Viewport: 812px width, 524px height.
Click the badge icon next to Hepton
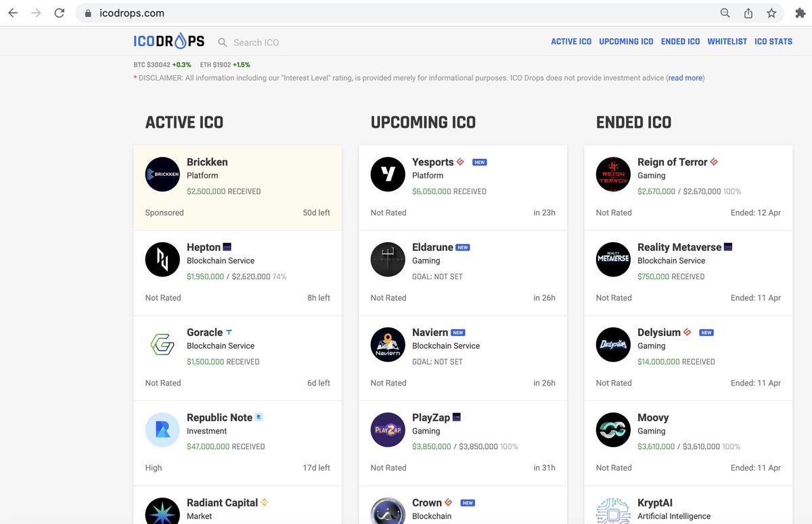227,247
